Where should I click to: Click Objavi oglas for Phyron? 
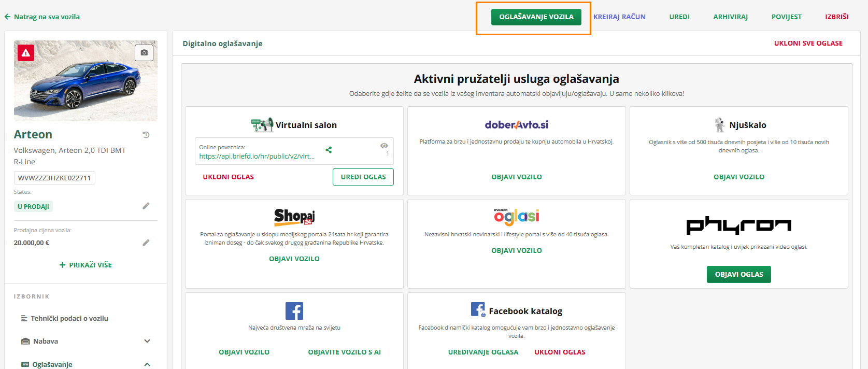(739, 274)
